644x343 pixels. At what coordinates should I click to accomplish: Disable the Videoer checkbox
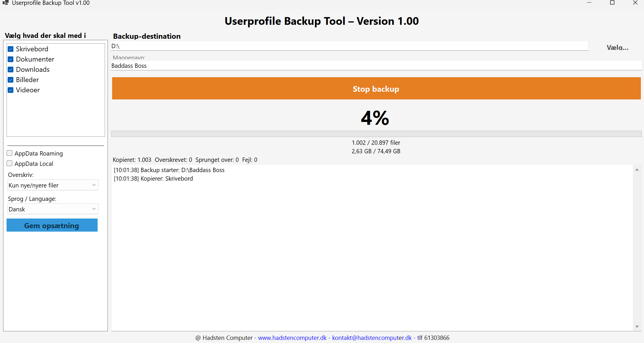(x=11, y=90)
